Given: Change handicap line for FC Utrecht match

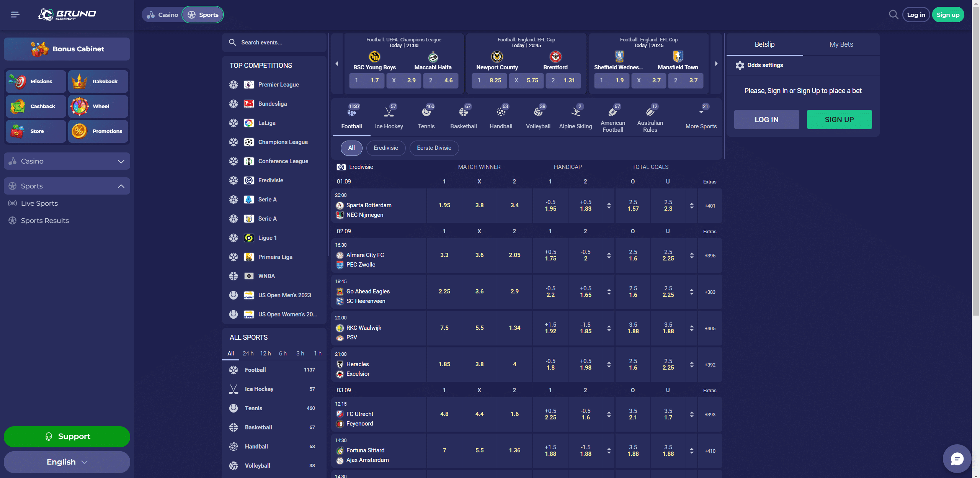Looking at the screenshot, I should click(x=609, y=414).
